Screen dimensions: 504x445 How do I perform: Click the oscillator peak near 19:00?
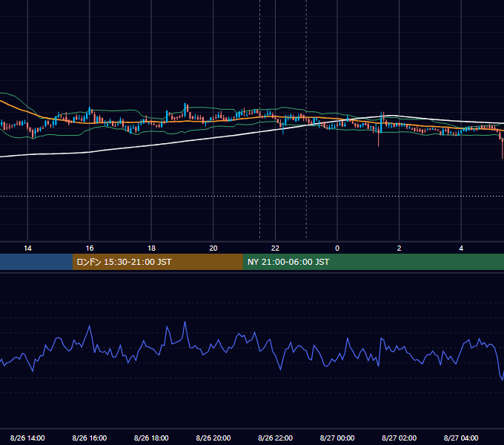click(185, 322)
